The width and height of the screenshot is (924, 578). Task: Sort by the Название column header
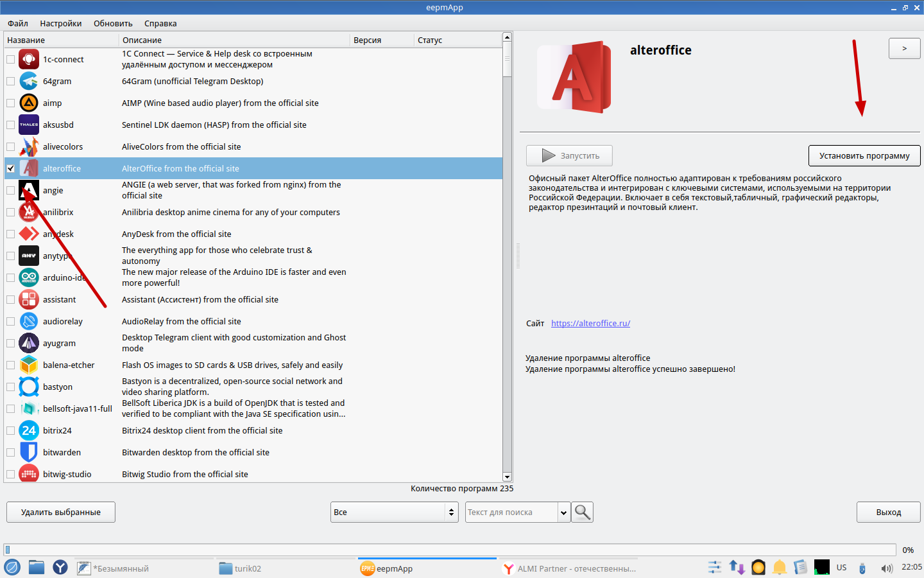tap(62, 40)
